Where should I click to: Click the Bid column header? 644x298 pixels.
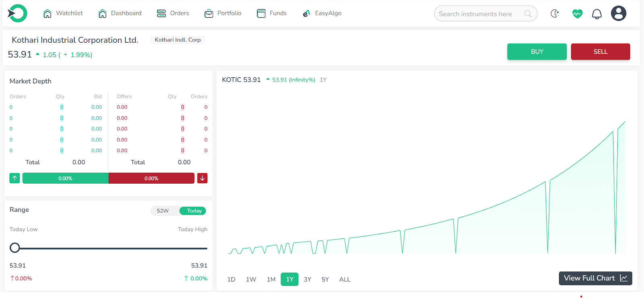point(98,97)
